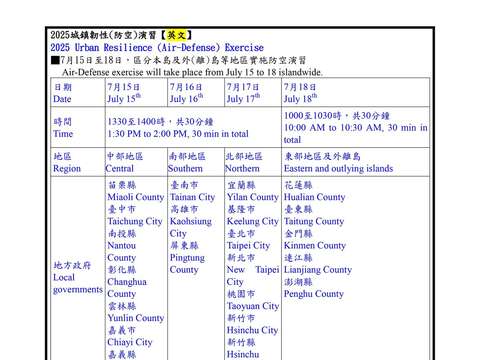480x360 pixels.
Task: Click the Tainan City entry
Action: [x=192, y=197]
